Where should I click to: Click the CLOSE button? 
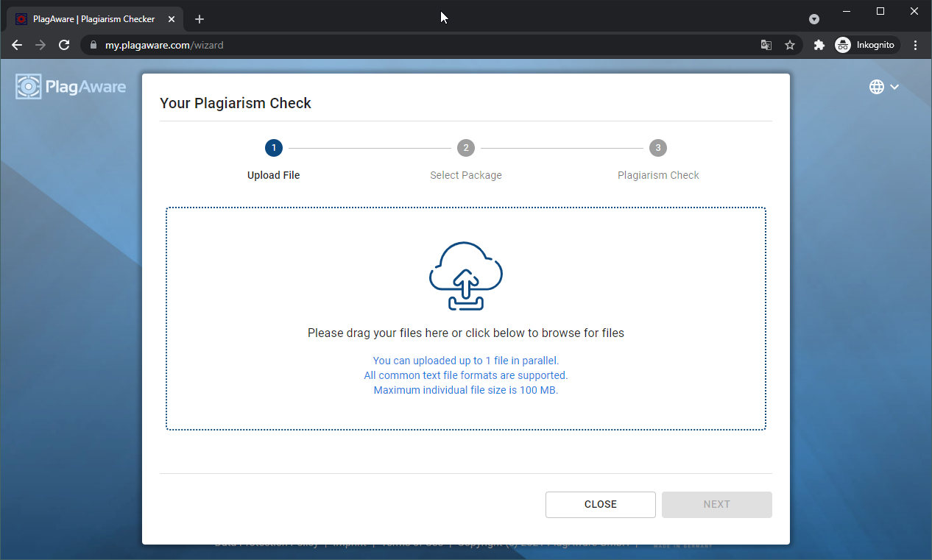601,505
